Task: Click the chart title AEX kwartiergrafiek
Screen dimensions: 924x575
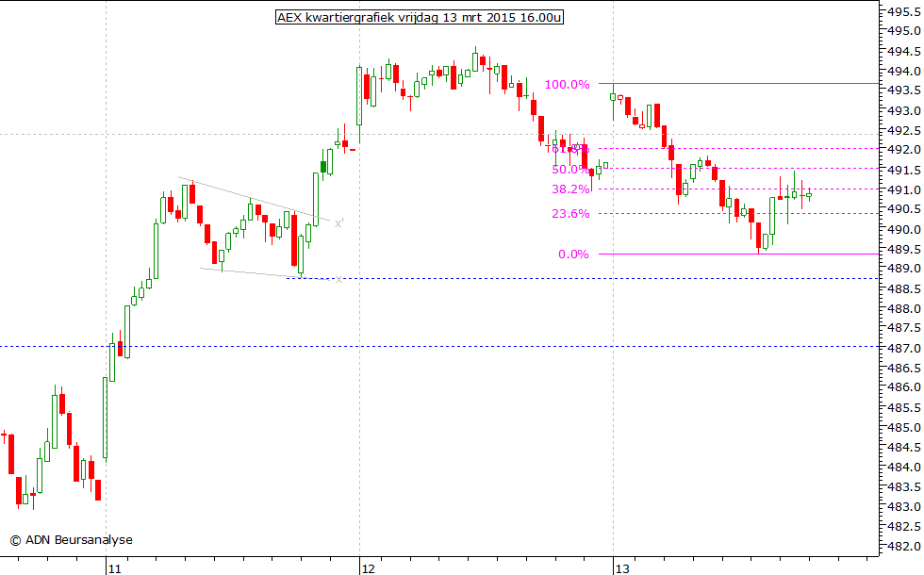Action: [419, 18]
